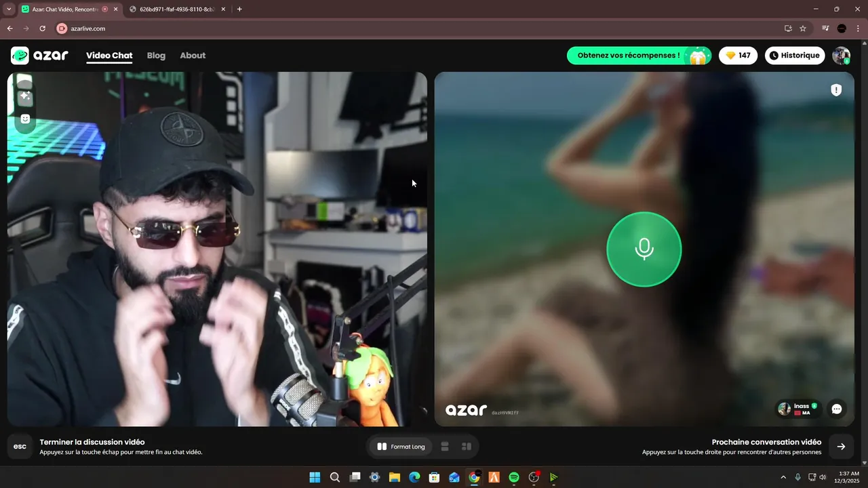Open the volume icon in system tray
Screen dimensions: 868x488
pyautogui.click(x=823, y=477)
